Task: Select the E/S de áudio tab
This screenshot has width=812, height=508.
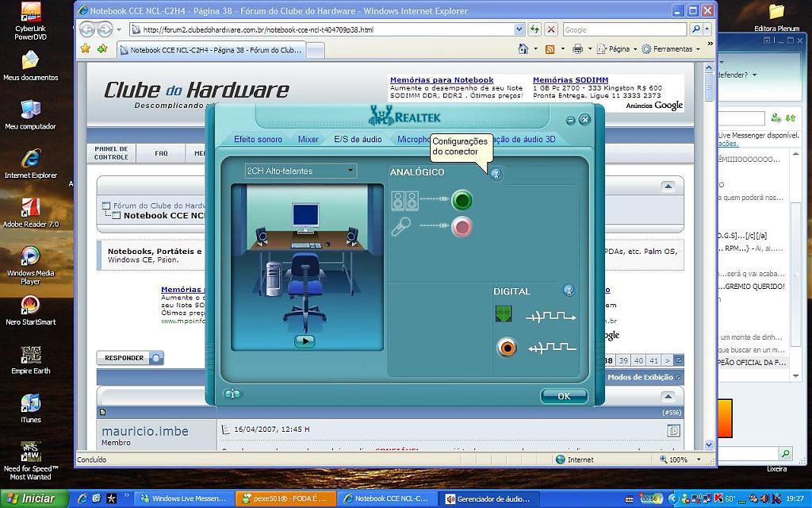Action: click(358, 139)
